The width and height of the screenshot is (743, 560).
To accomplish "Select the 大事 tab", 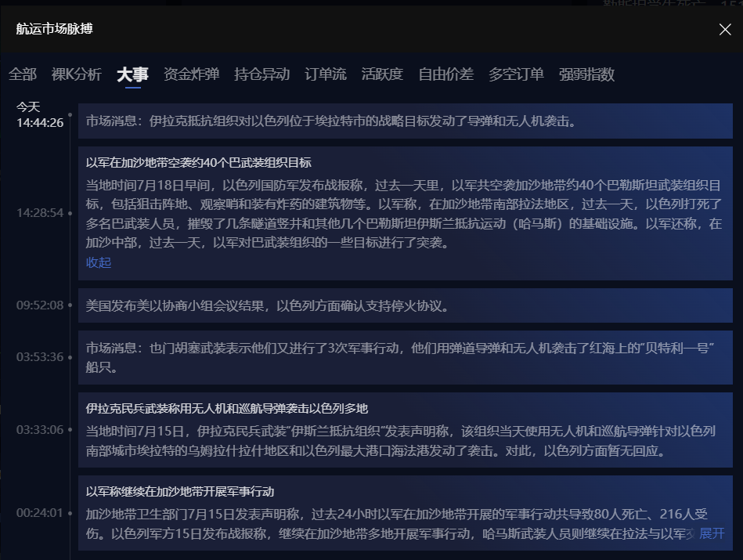I will pos(132,74).
